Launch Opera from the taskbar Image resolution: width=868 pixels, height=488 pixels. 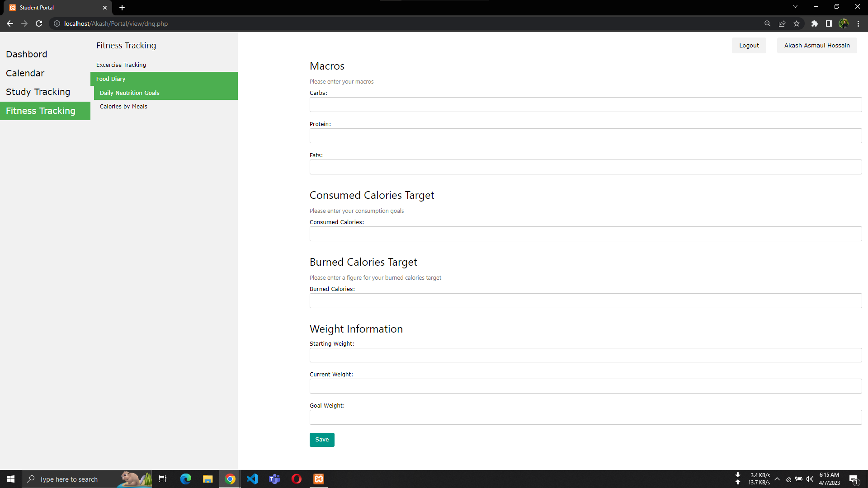click(297, 479)
